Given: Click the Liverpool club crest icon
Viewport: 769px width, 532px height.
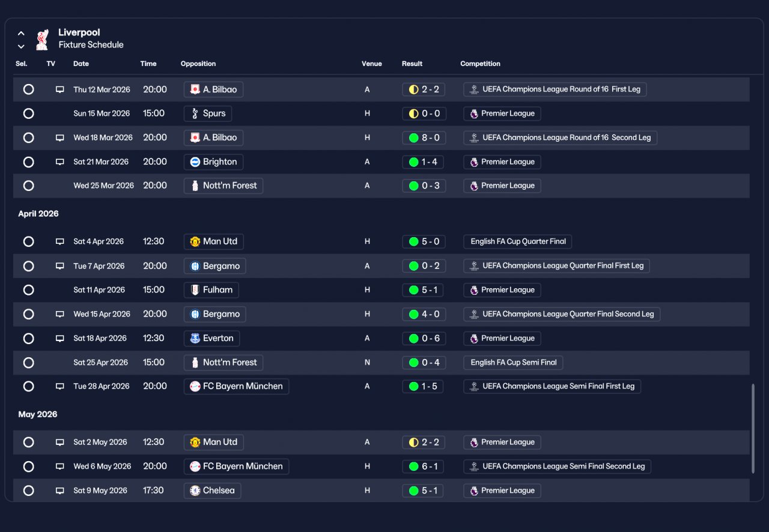Looking at the screenshot, I should (x=41, y=39).
